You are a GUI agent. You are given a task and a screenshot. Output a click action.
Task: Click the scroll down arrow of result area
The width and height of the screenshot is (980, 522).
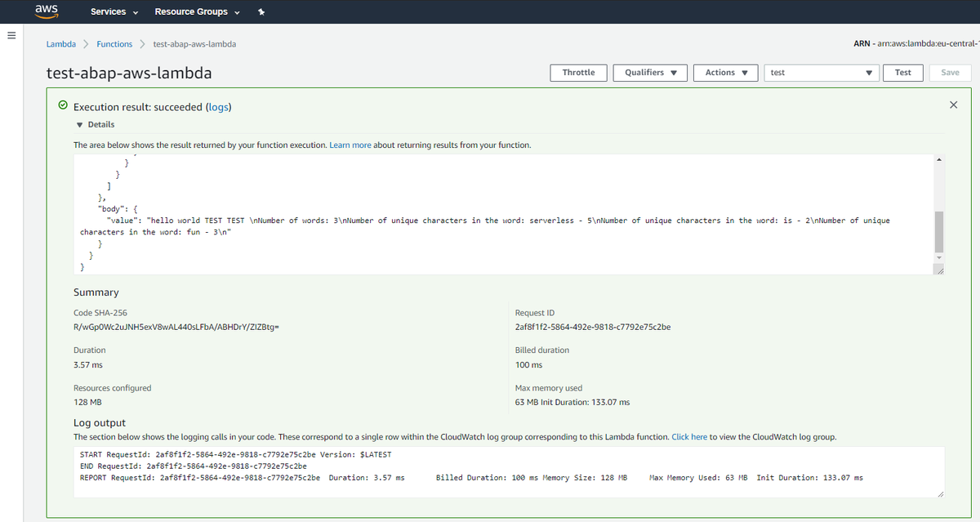[x=938, y=257]
